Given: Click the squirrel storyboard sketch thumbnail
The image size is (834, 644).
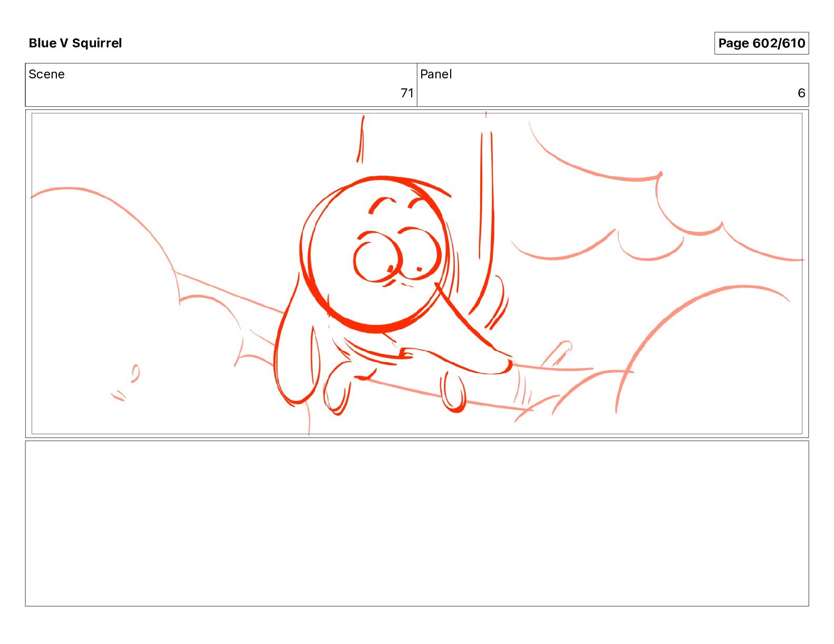Looking at the screenshot, I should coord(417,274).
